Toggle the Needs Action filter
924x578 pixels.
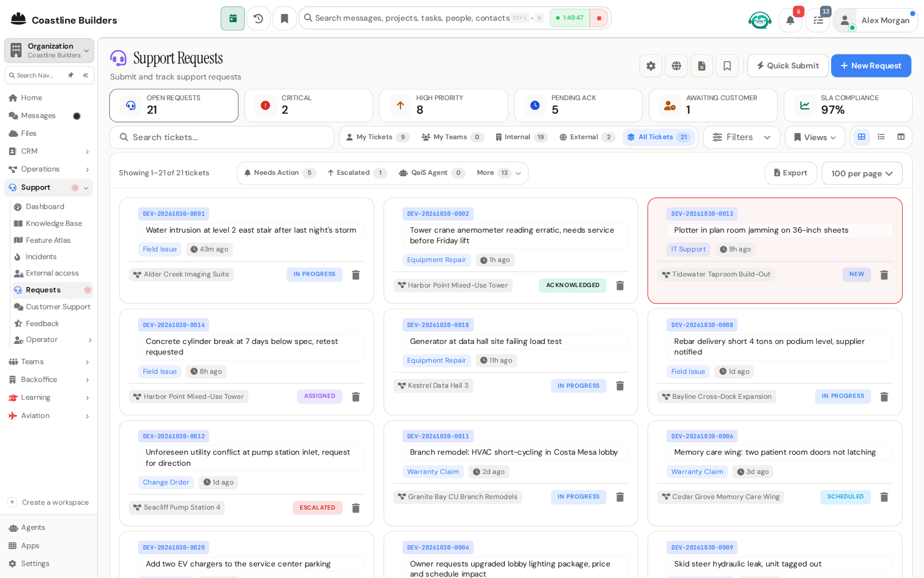tap(280, 173)
